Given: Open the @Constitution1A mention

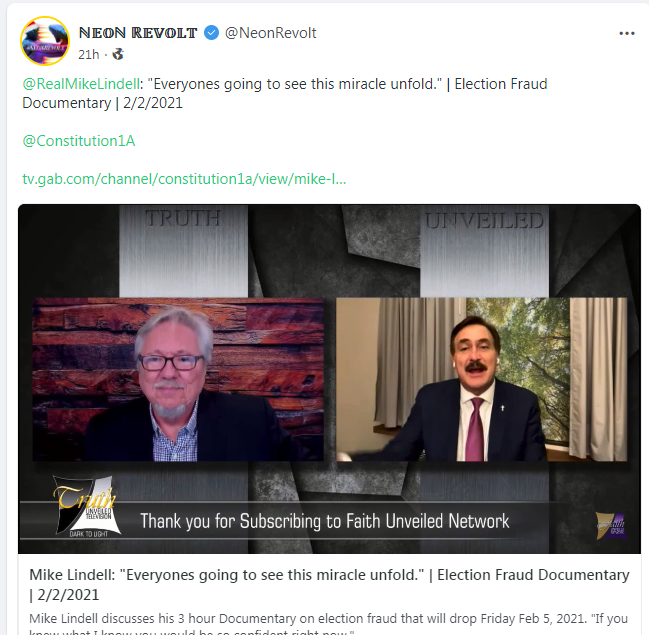Looking at the screenshot, I should [x=79, y=141].
